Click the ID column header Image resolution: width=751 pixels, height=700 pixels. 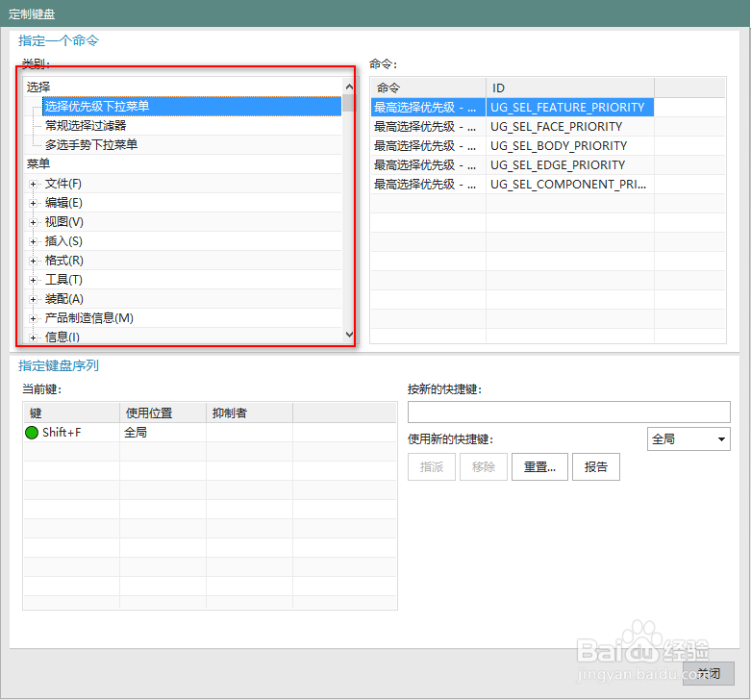pyautogui.click(x=570, y=87)
